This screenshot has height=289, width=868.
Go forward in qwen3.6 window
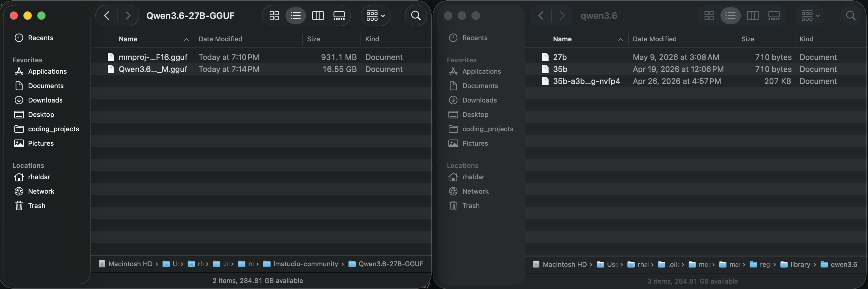pyautogui.click(x=562, y=16)
